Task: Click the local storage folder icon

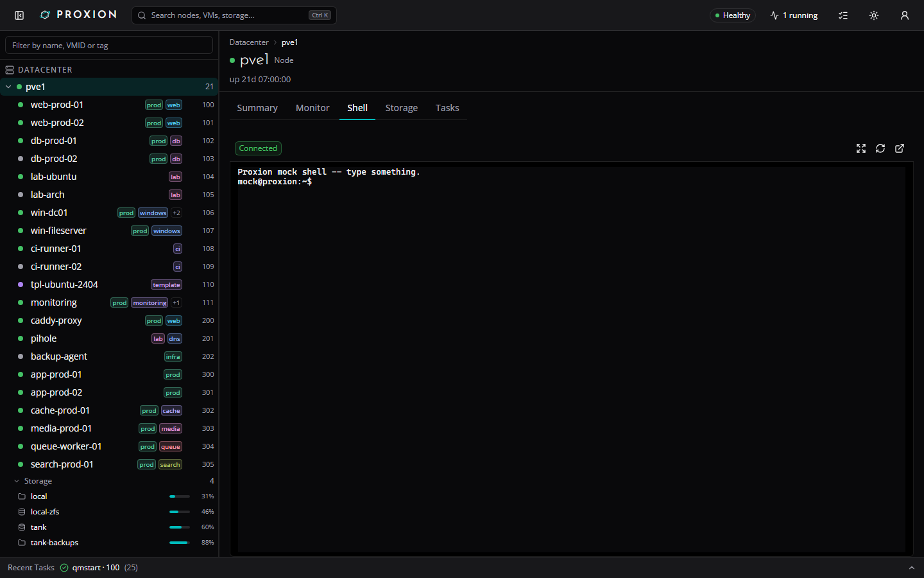Action: [x=22, y=496]
